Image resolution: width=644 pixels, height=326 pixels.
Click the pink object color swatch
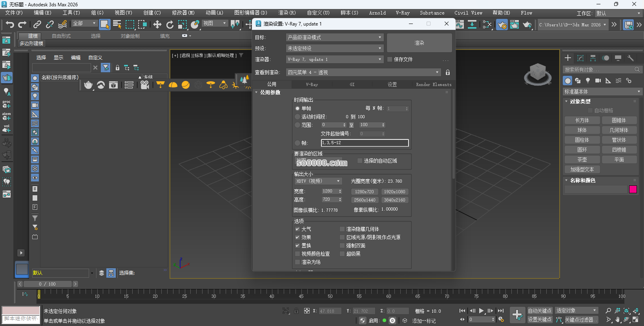point(633,189)
